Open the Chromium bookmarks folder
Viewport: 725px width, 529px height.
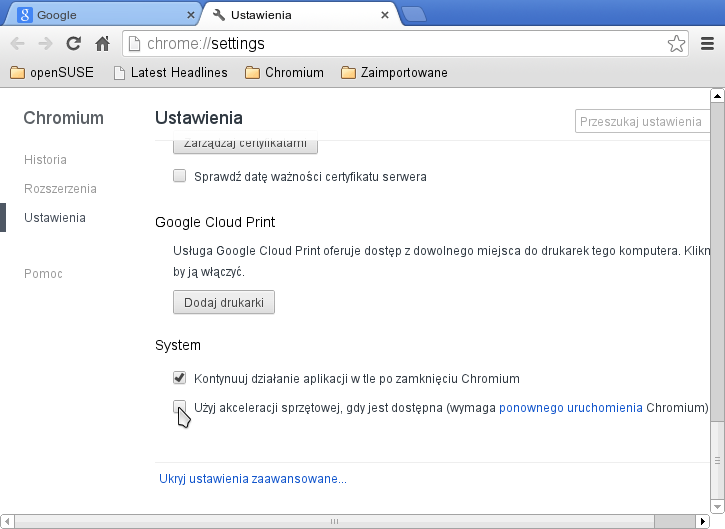tap(284, 73)
